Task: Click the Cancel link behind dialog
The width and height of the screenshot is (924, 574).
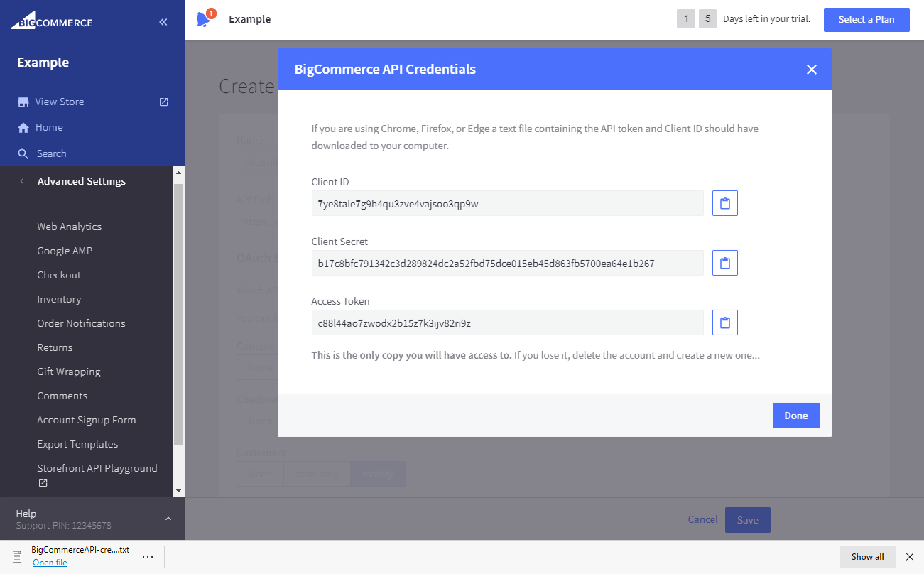Action: point(702,519)
